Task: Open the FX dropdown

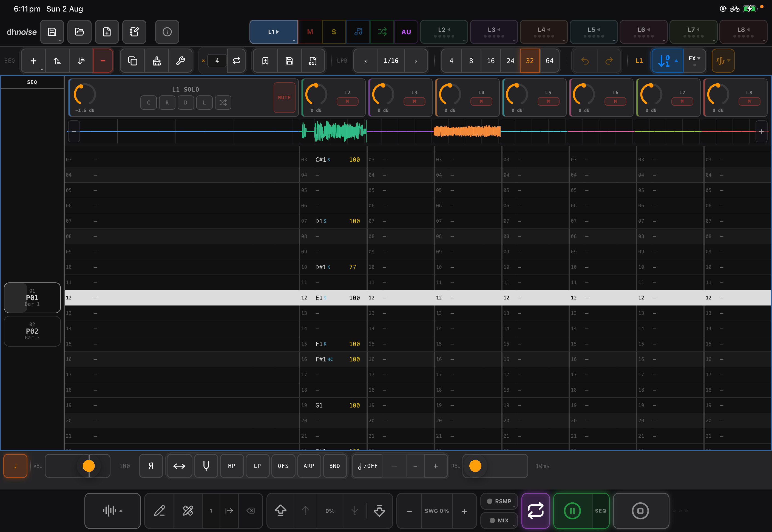Action: [x=694, y=61]
